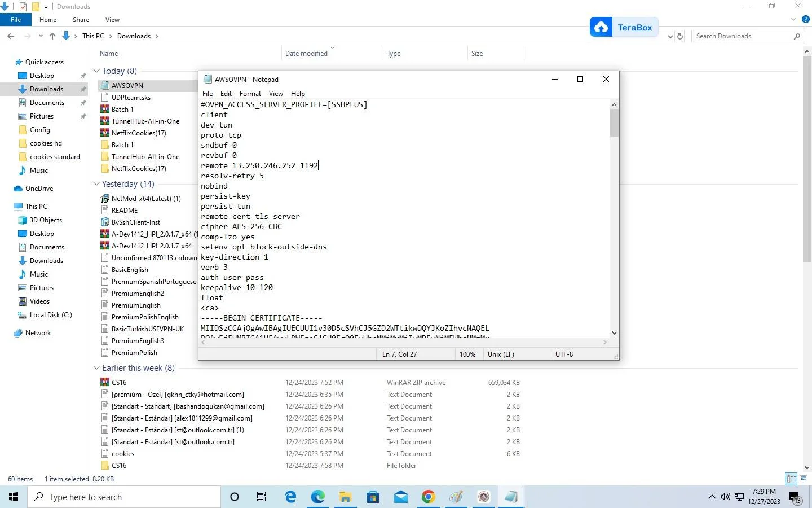Open the Mail app from the taskbar
This screenshot has height=508, width=812.
[x=401, y=497]
